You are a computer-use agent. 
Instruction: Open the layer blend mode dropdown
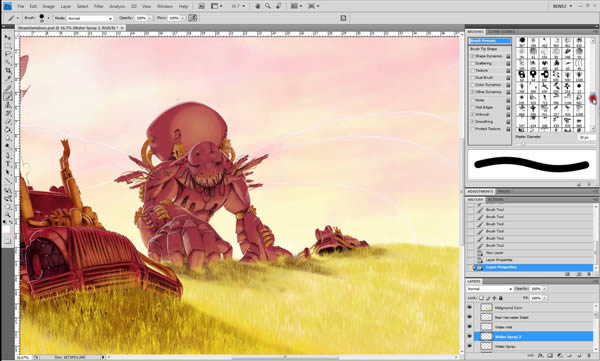pos(489,289)
